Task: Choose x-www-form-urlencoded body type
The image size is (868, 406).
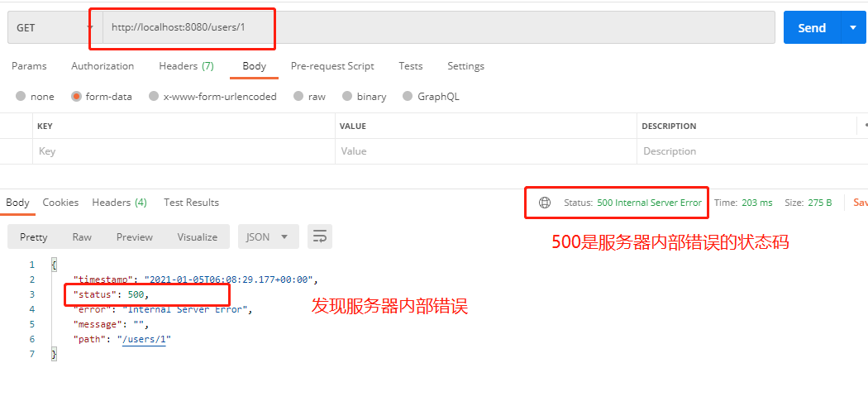Action: coord(154,97)
